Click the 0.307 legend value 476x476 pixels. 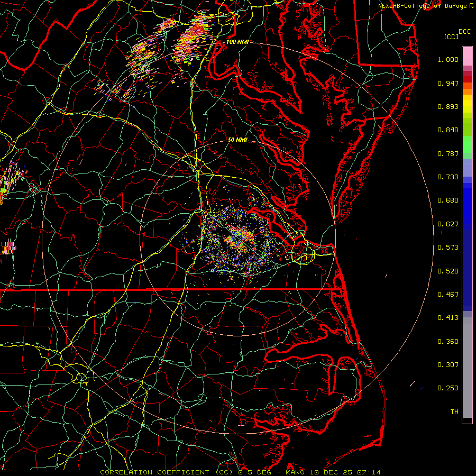(448, 365)
